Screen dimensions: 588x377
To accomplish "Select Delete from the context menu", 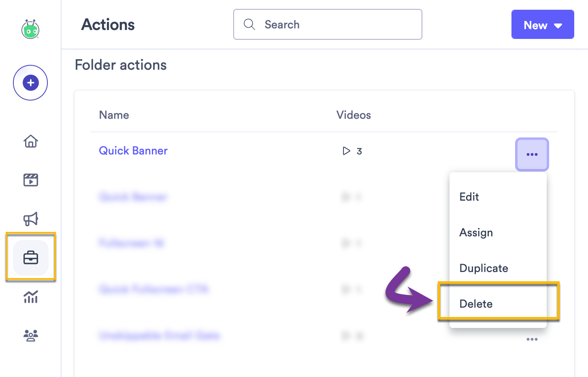I will pos(476,304).
